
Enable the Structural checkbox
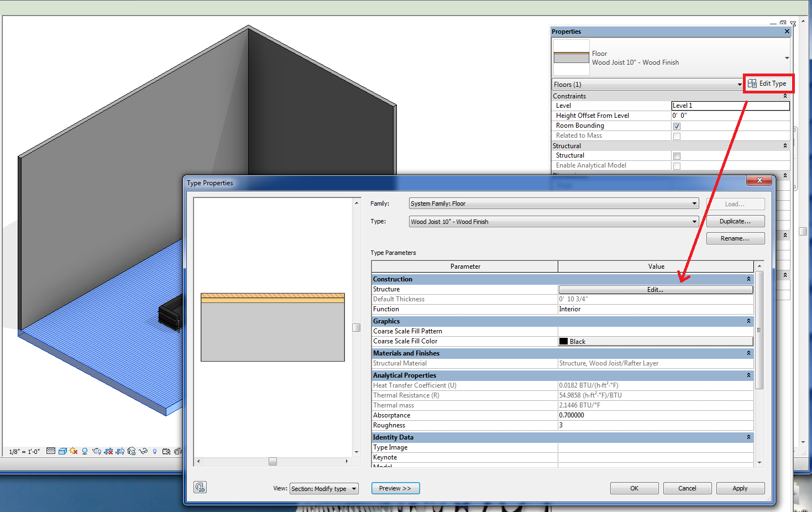click(x=677, y=156)
